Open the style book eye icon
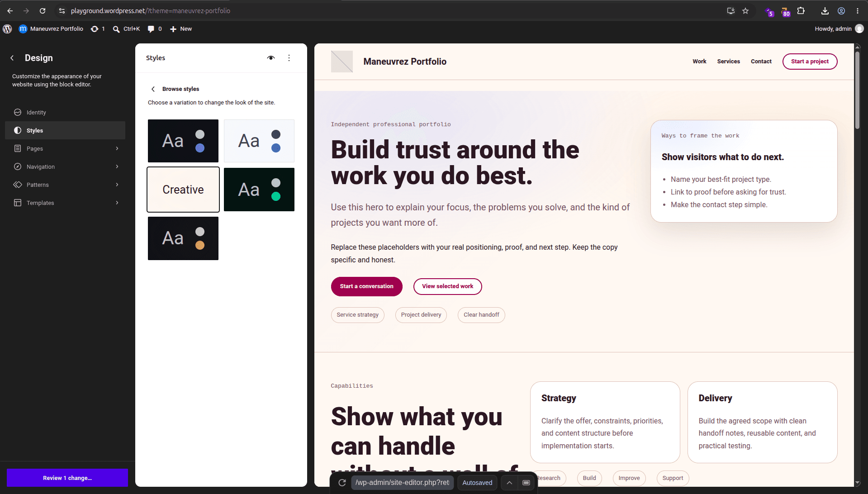 click(271, 58)
